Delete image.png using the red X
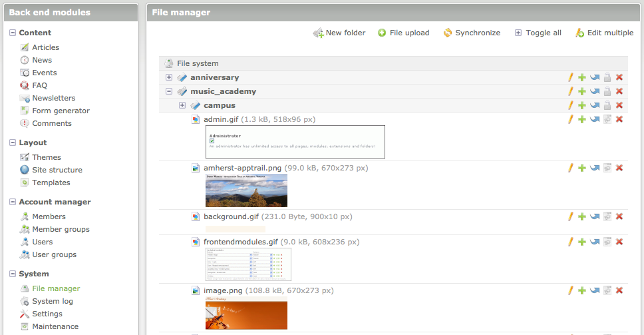The height and width of the screenshot is (335, 644). coord(619,290)
